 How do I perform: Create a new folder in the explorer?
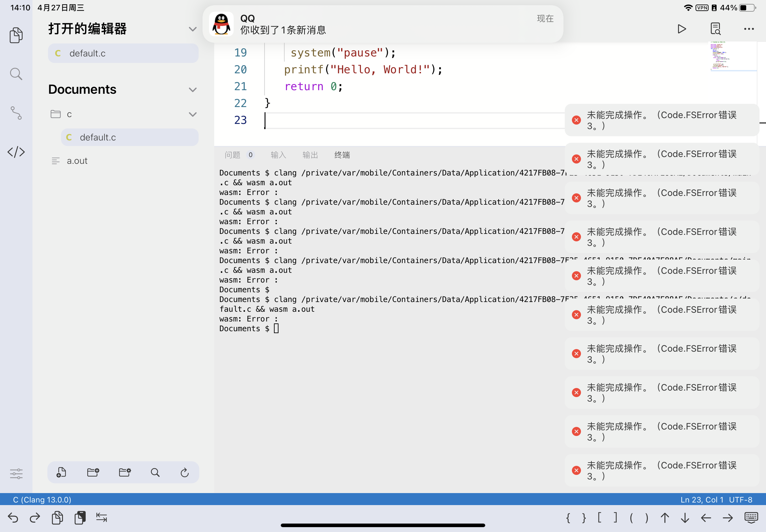point(93,472)
